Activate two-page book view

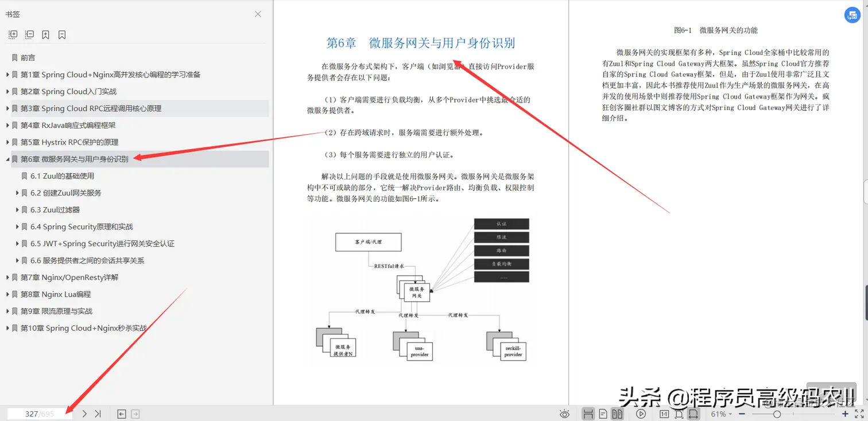(x=617, y=413)
